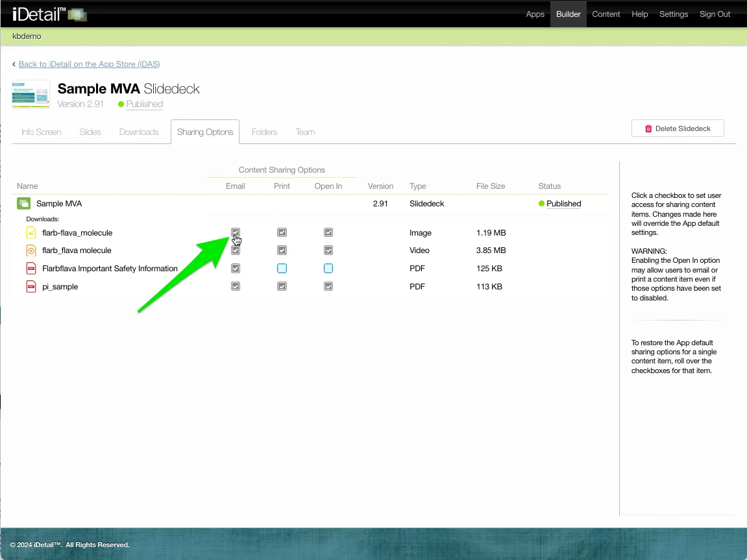Uncheck Email for flarb-flava_molecule image
The width and height of the screenshot is (747, 560).
click(236, 232)
